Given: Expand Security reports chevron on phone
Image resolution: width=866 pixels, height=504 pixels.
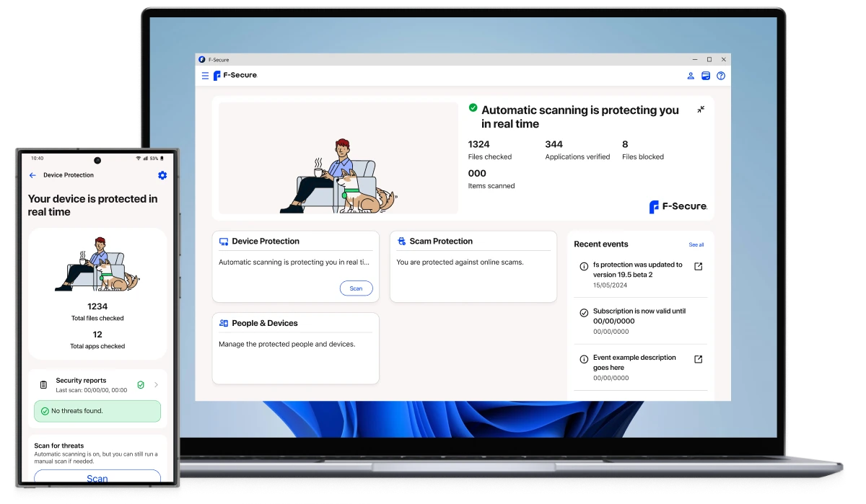Looking at the screenshot, I should click(156, 385).
